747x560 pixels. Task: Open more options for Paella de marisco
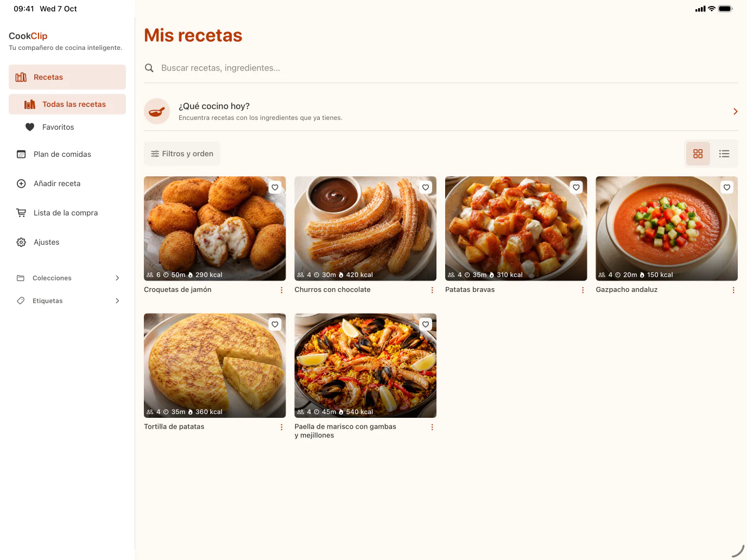click(x=432, y=428)
